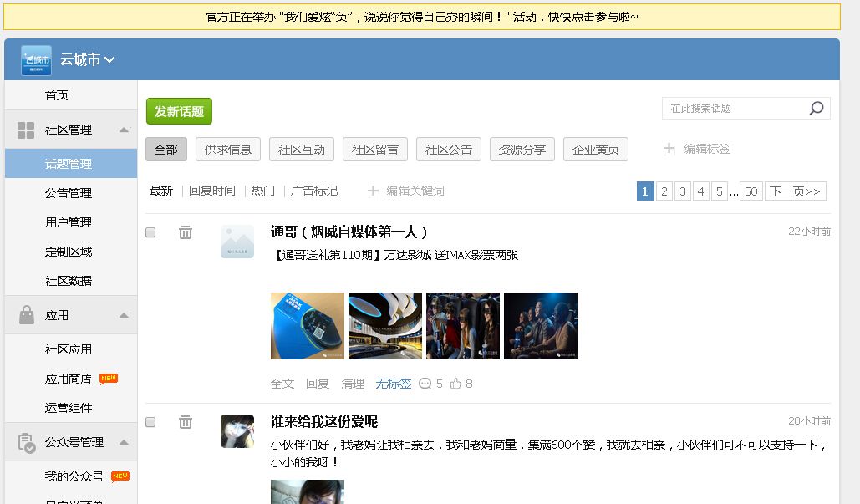Click the NEW badge beside 我的公众号
This screenshot has width=860, height=504.
(x=120, y=476)
